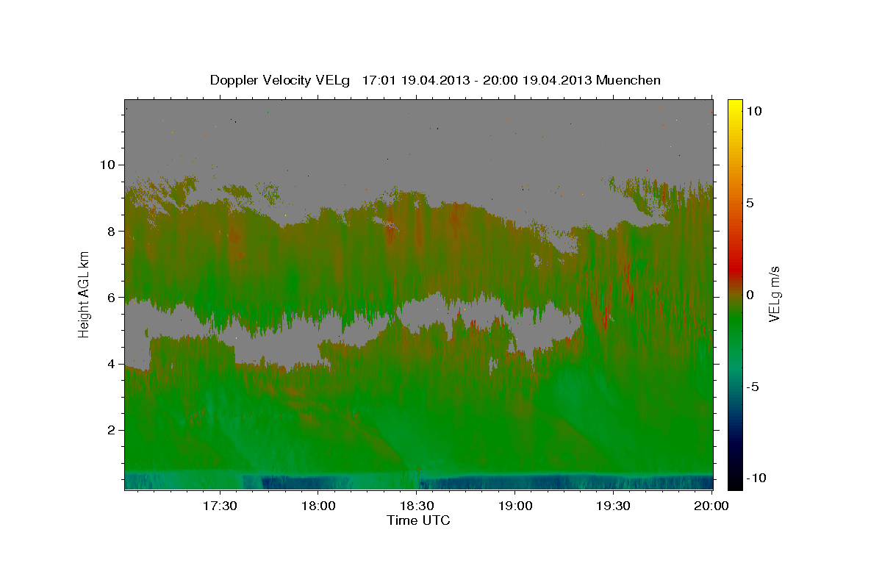Click the 20:00 time tick label
Viewport: 882px width, 588px height.
pos(711,506)
